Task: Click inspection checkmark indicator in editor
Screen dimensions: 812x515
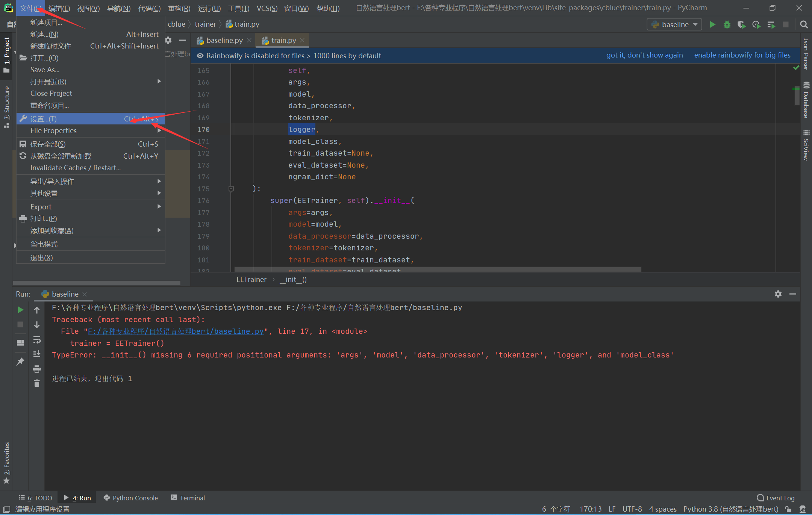Action: (796, 68)
